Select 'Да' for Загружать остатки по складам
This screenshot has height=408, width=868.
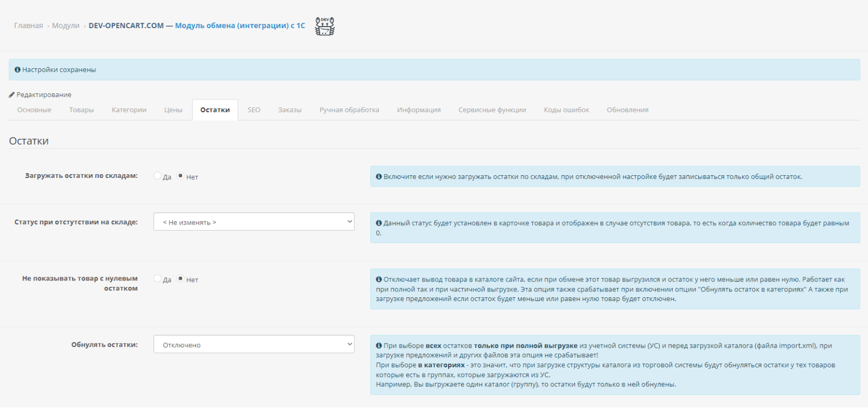point(157,176)
